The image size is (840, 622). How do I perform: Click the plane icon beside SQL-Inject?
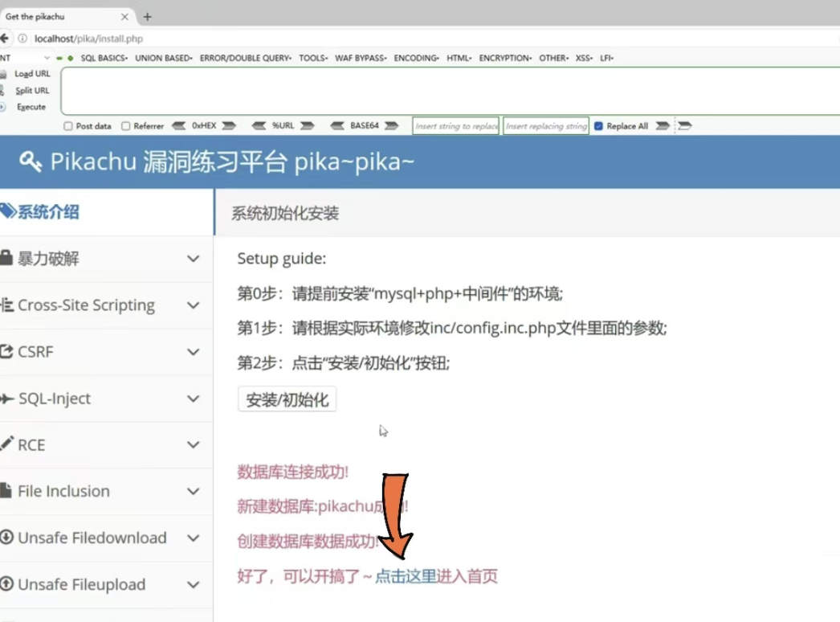(x=7, y=399)
